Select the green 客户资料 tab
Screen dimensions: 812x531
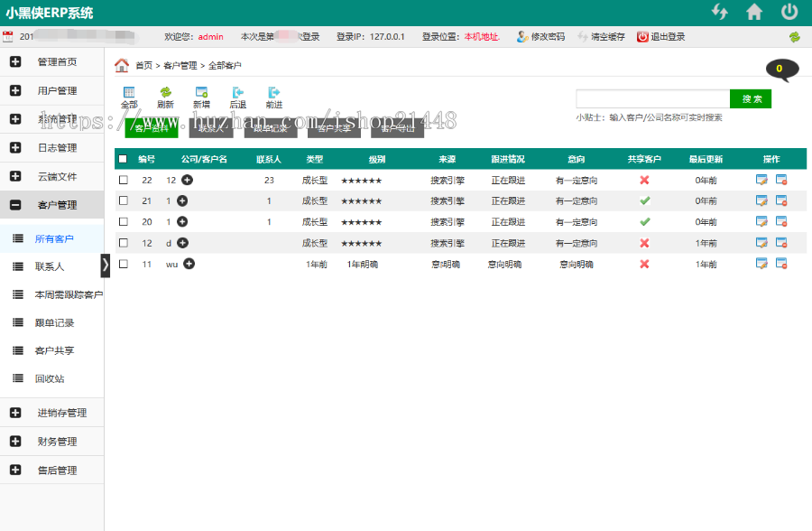[x=152, y=128]
